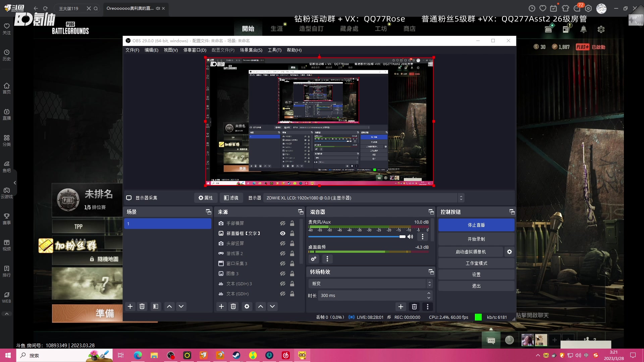Viewport: 644px width, 362px height.
Task: Delete the selected scene with the trash icon
Action: point(142,306)
